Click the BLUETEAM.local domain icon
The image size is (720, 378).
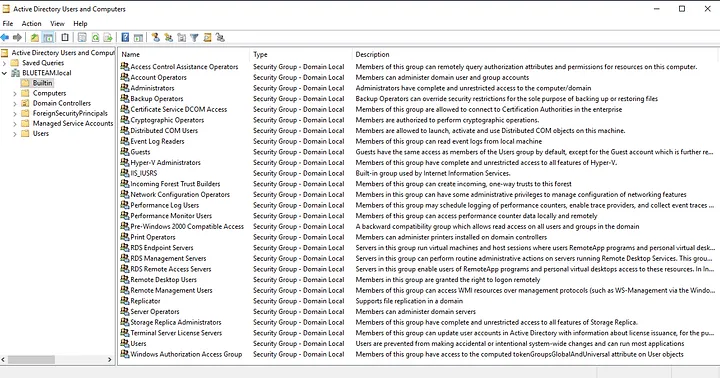[15, 73]
